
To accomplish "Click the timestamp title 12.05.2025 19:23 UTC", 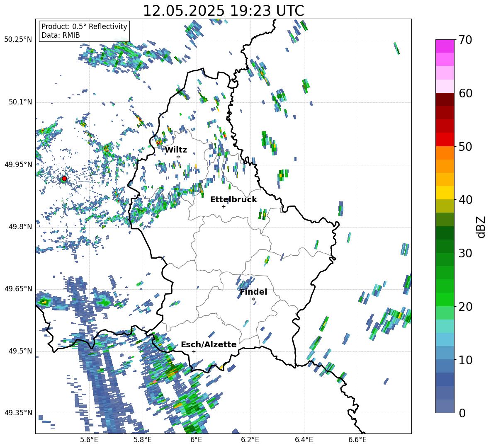I will (x=223, y=11).
